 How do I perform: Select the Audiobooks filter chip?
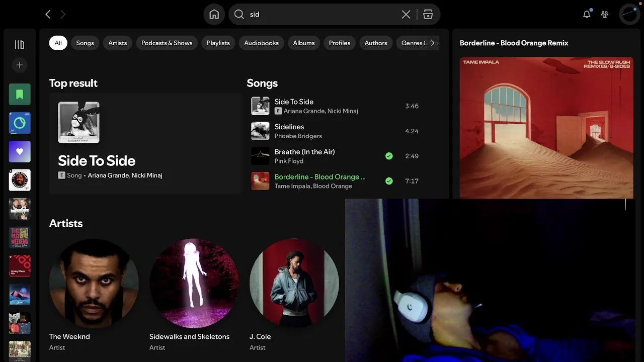click(x=261, y=43)
